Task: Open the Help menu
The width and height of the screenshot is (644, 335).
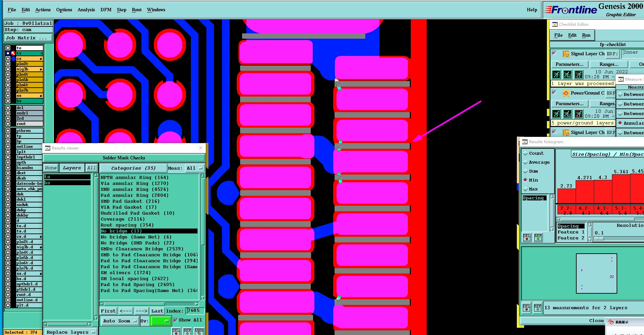Action: [x=532, y=10]
